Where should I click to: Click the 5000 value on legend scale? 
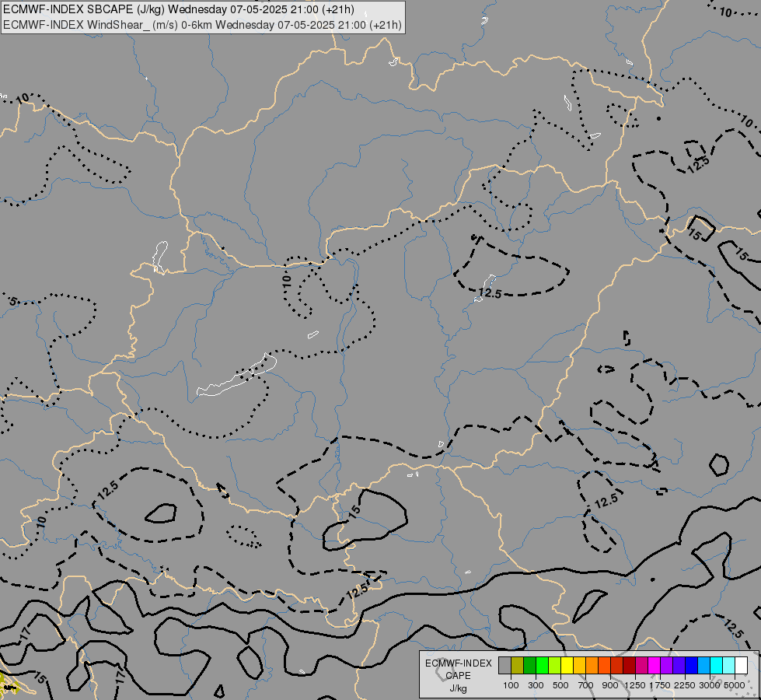click(x=735, y=685)
